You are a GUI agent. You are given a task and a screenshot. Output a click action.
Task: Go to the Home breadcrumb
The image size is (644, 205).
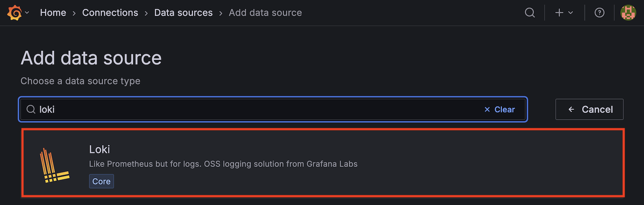(53, 13)
